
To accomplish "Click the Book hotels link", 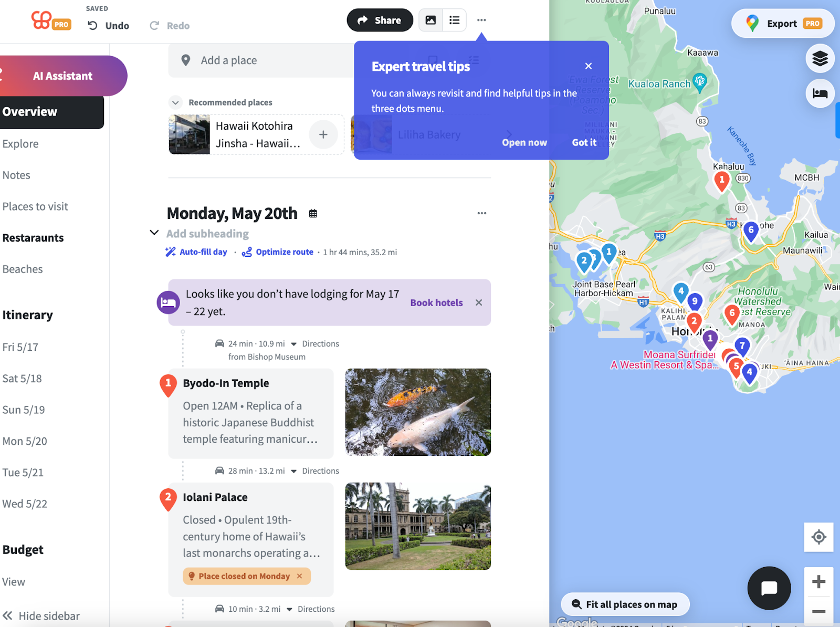I will (x=436, y=302).
